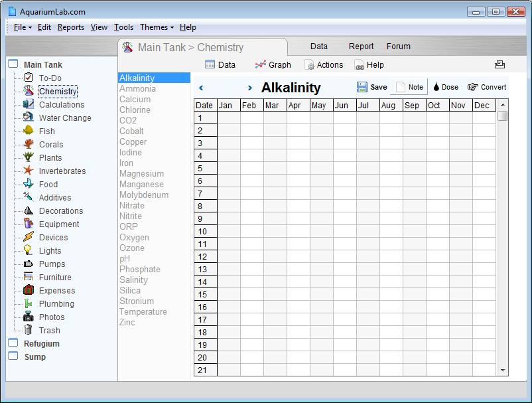Click the Actions gear icon
The height and width of the screenshot is (403, 532).
(309, 65)
